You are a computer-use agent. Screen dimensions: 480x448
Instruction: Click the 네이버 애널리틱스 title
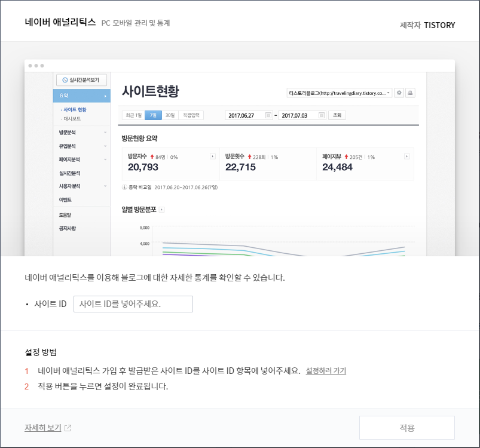tap(60, 22)
